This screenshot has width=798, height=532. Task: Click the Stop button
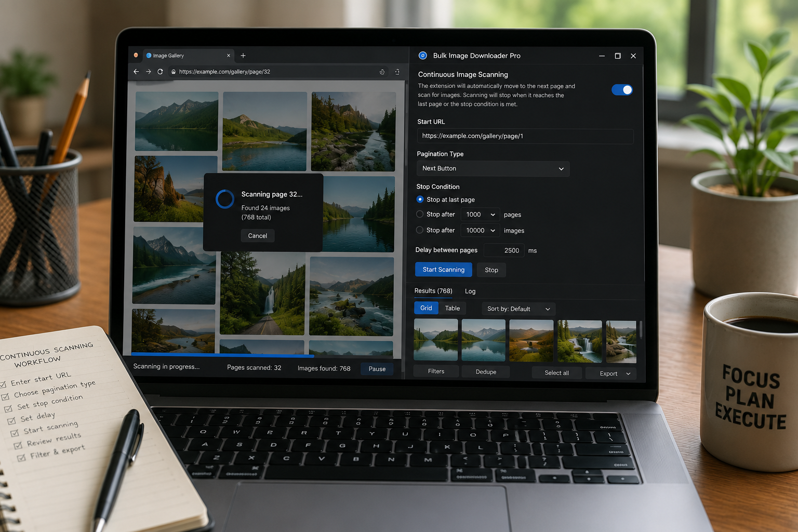pyautogui.click(x=491, y=270)
